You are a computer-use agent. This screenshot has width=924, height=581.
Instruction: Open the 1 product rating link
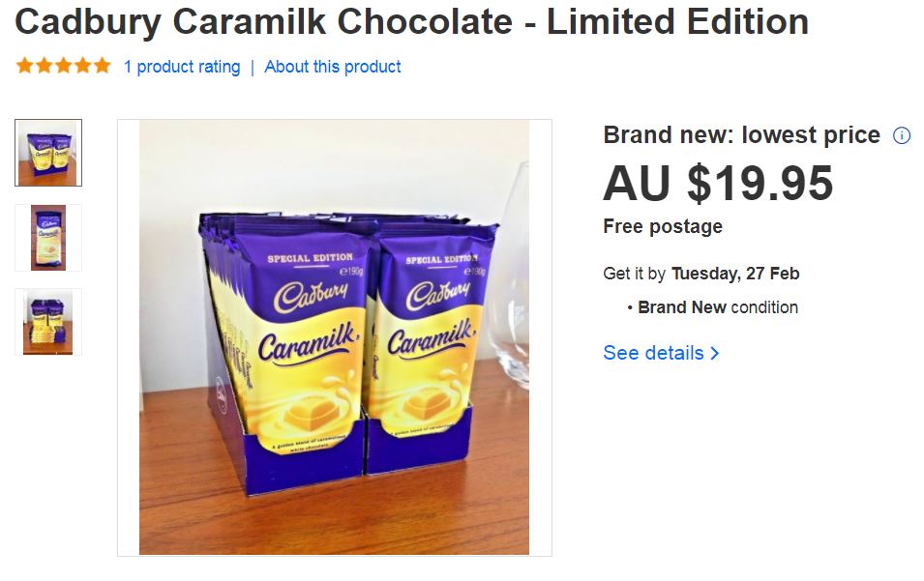coord(182,67)
